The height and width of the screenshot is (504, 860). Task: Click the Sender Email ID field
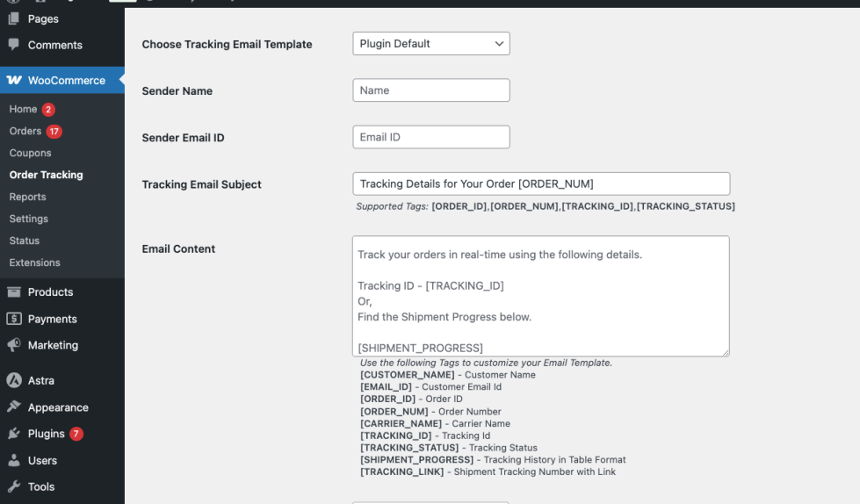coord(430,137)
